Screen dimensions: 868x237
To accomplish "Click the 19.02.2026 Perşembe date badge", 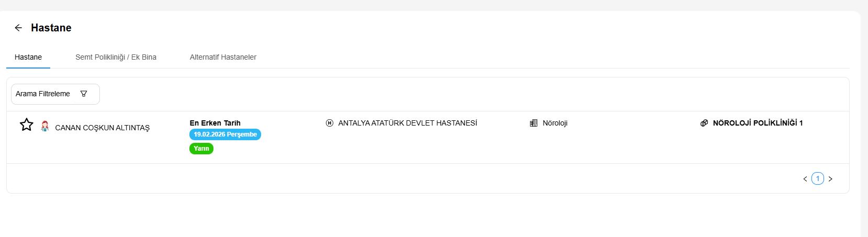I will point(225,134).
